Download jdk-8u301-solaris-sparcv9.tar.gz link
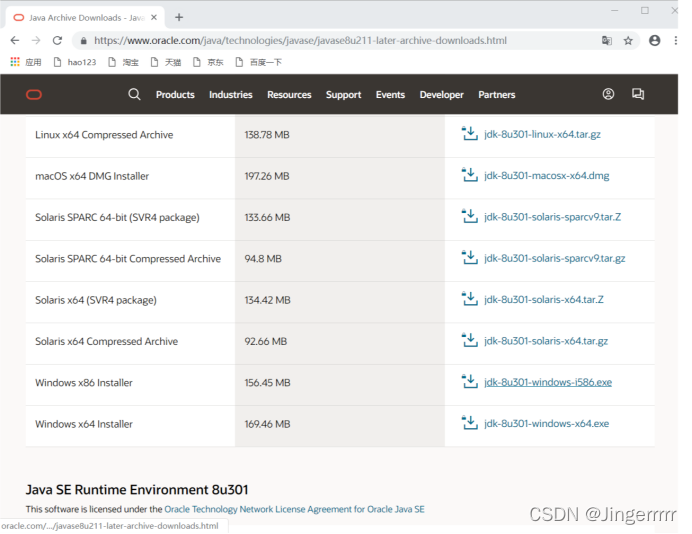This screenshot has height=534, width=692. tap(555, 258)
